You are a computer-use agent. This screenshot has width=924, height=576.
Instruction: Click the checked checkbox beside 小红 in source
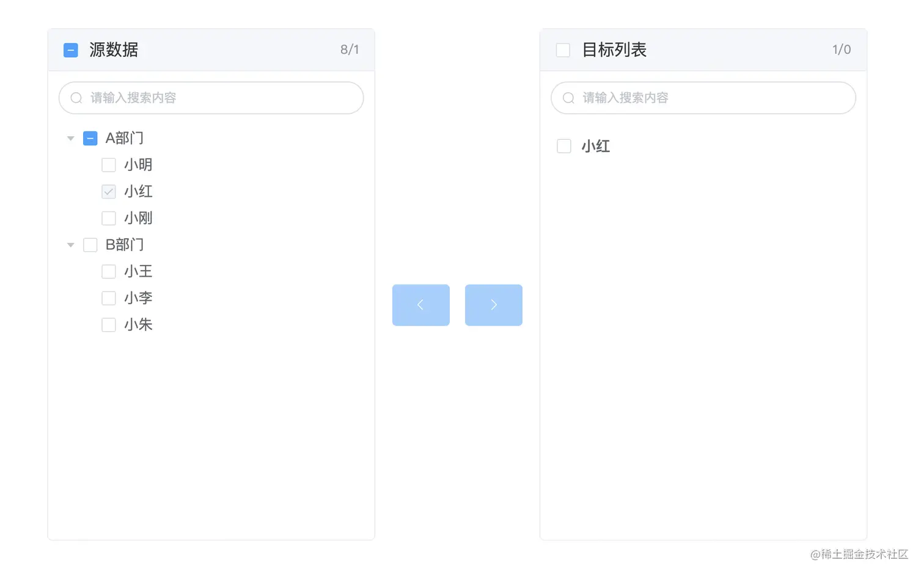[108, 191]
